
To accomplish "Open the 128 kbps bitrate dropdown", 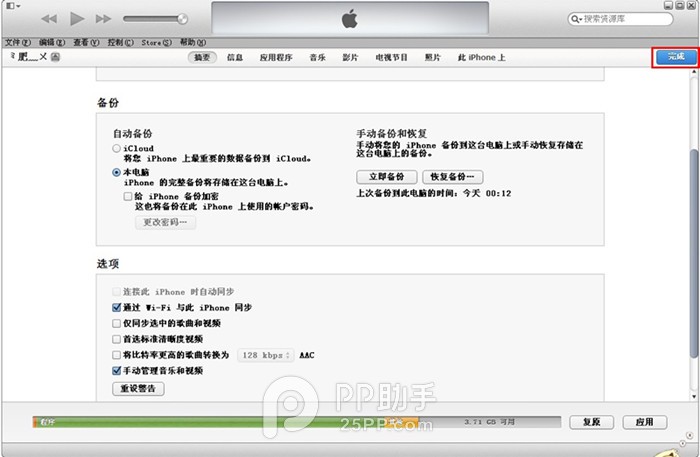I will [265, 355].
